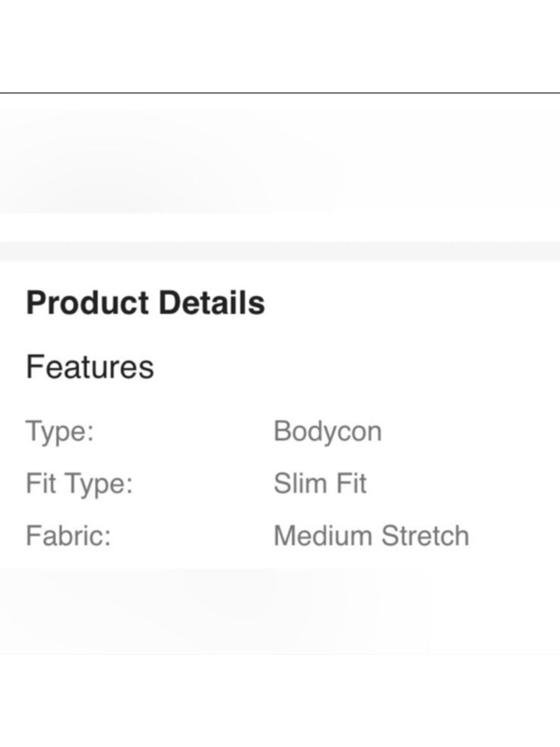Click the word Details in the heading

pyautogui.click(x=212, y=303)
